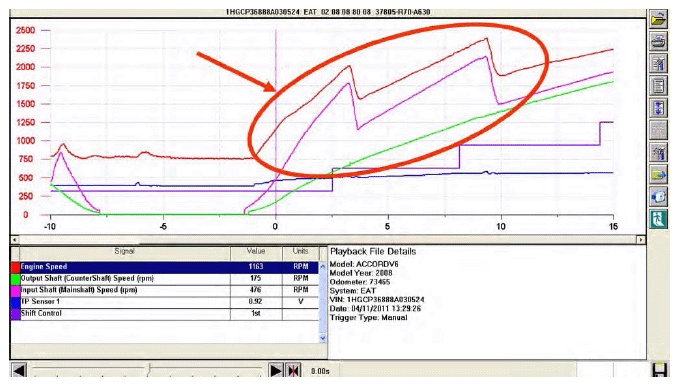Open a snapshot file with the folder icon
Screen dimensions: 679x386
tap(658, 19)
